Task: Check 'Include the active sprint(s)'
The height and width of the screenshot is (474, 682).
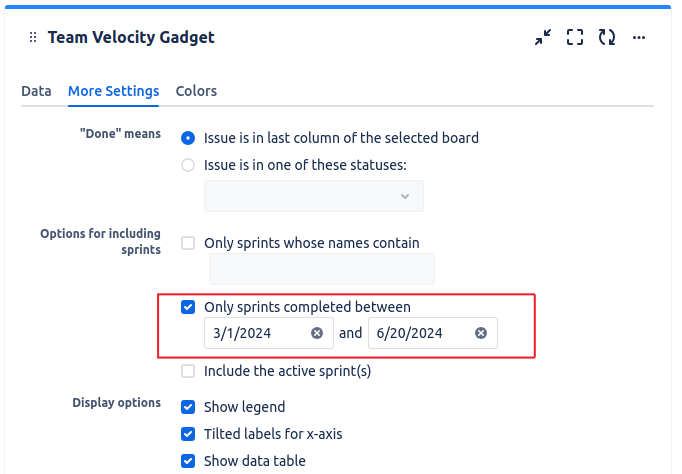Action: pyautogui.click(x=188, y=371)
